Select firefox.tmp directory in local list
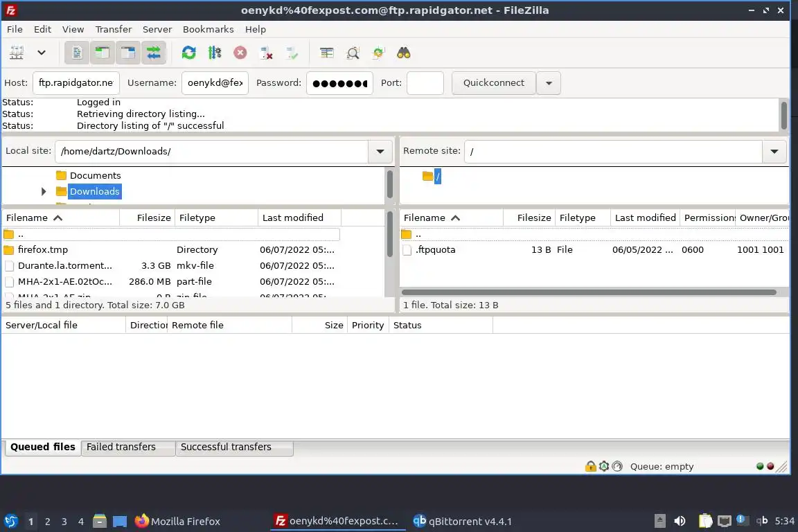The width and height of the screenshot is (798, 532). click(171, 250)
